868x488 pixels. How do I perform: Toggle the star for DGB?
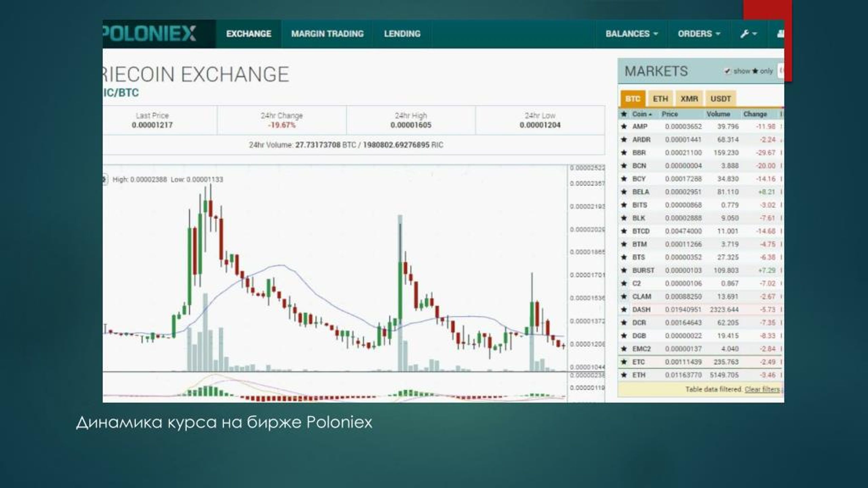624,335
